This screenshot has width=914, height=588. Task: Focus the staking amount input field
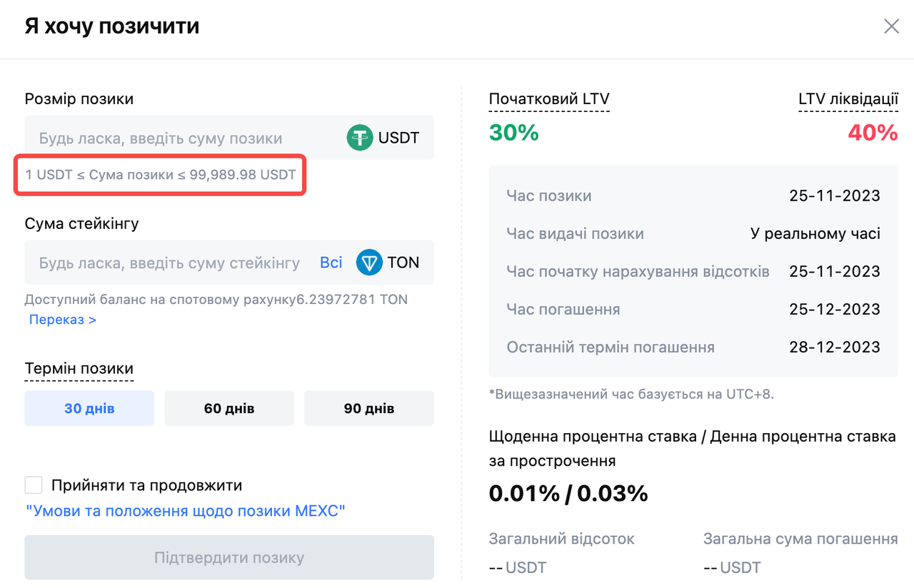(169, 263)
